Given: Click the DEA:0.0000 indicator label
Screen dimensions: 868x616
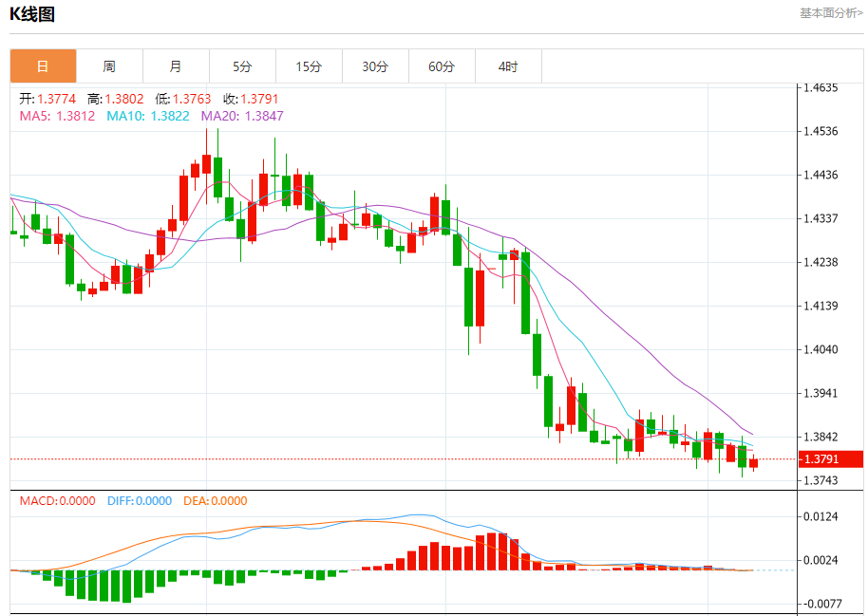Looking at the screenshot, I should (216, 501).
